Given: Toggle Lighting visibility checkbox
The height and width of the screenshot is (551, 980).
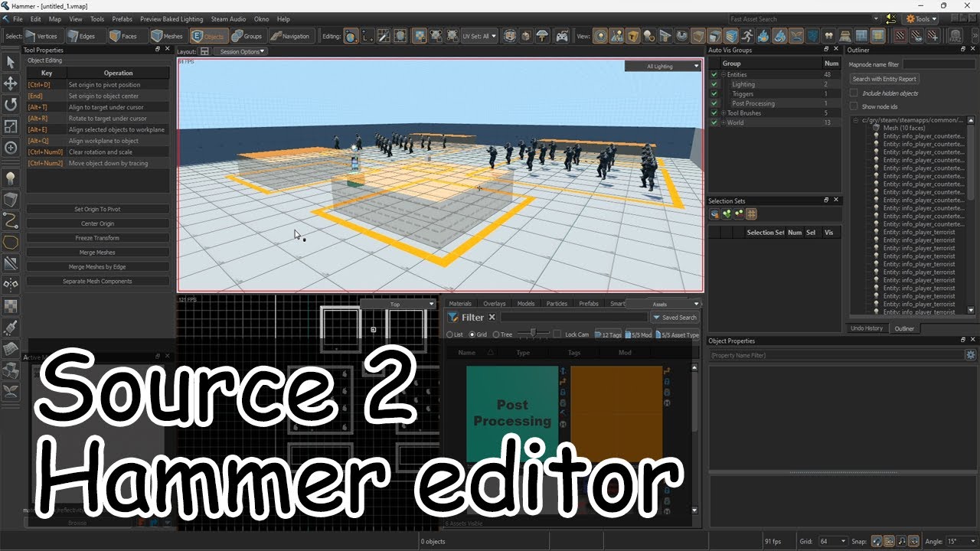Looking at the screenshot, I should point(714,84).
